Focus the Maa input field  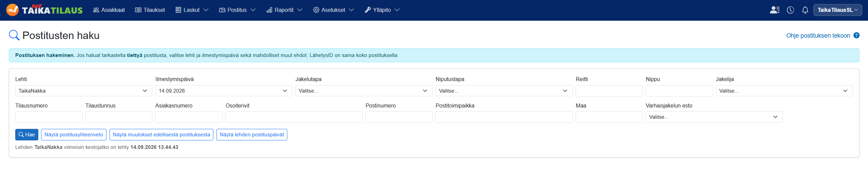click(609, 117)
